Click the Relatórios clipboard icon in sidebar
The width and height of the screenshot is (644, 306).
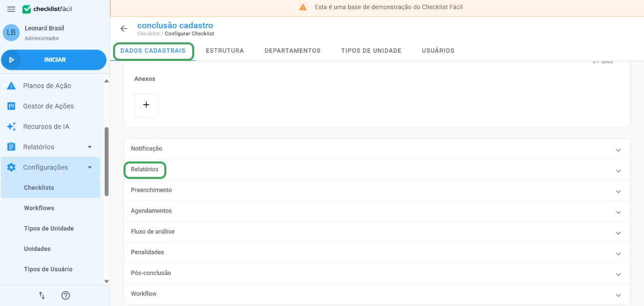tap(11, 147)
